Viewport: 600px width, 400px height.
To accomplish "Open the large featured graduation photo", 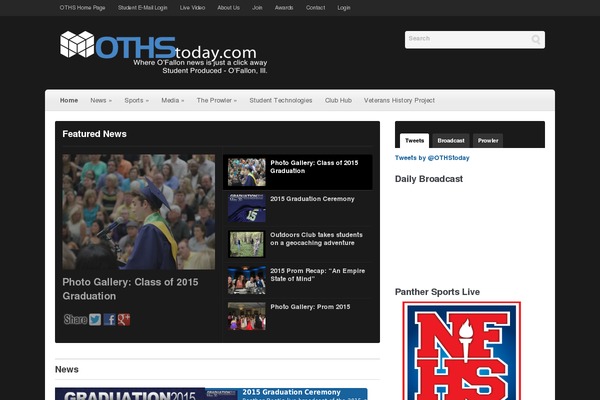I will [139, 212].
